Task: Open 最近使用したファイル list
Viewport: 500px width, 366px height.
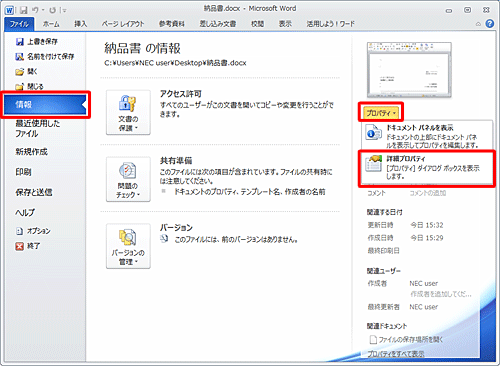Action: coord(37,128)
